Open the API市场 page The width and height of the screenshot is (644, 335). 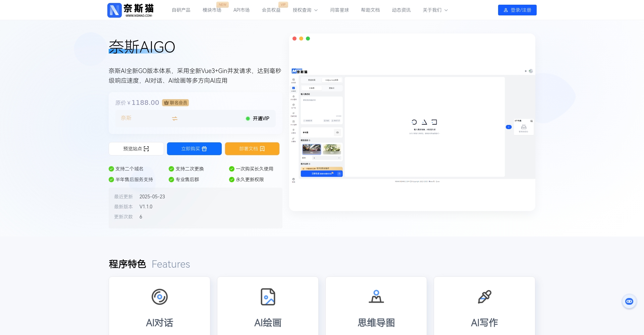pyautogui.click(x=241, y=10)
